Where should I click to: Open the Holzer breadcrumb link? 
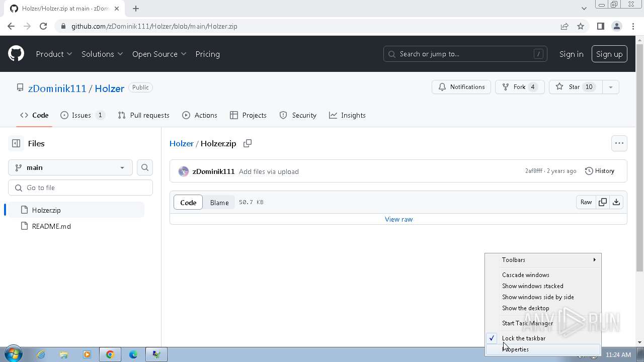181,143
